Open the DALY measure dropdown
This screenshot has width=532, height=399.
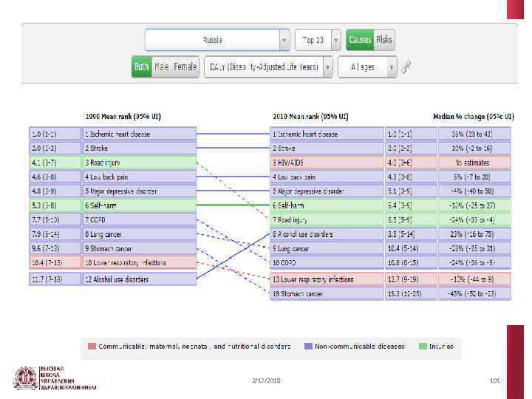click(x=268, y=66)
